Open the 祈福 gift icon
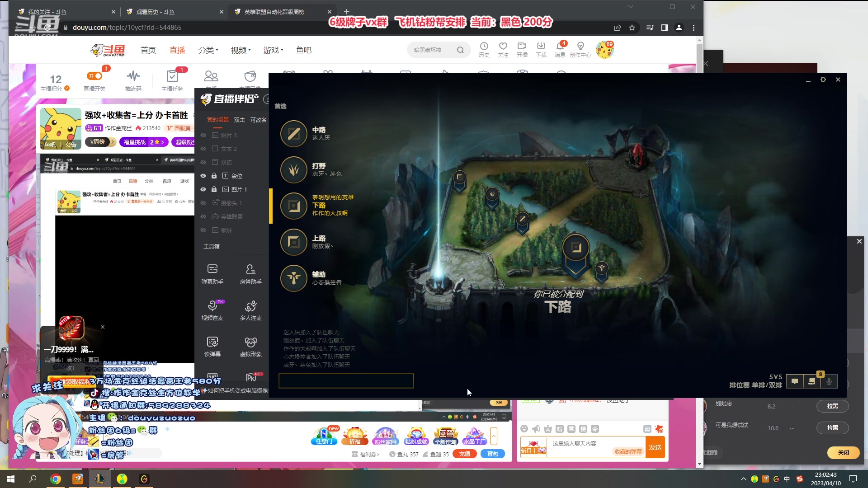This screenshot has width=868, height=488. click(355, 436)
